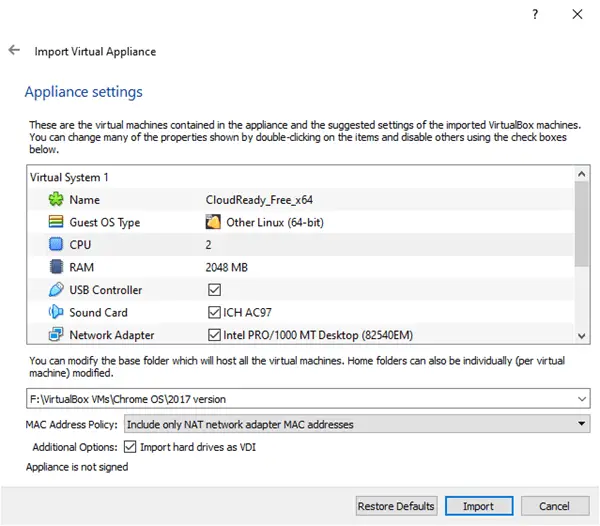The height and width of the screenshot is (526, 600).
Task: Click the Other Linux OS type icon
Action: click(213, 222)
